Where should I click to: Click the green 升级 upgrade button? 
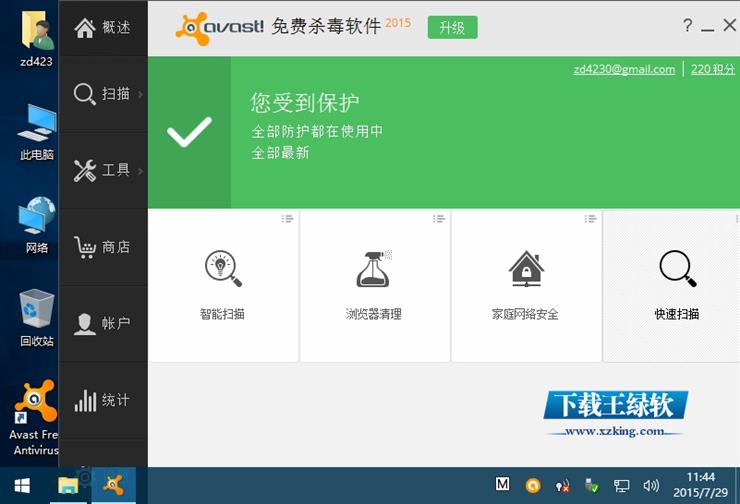click(x=452, y=27)
